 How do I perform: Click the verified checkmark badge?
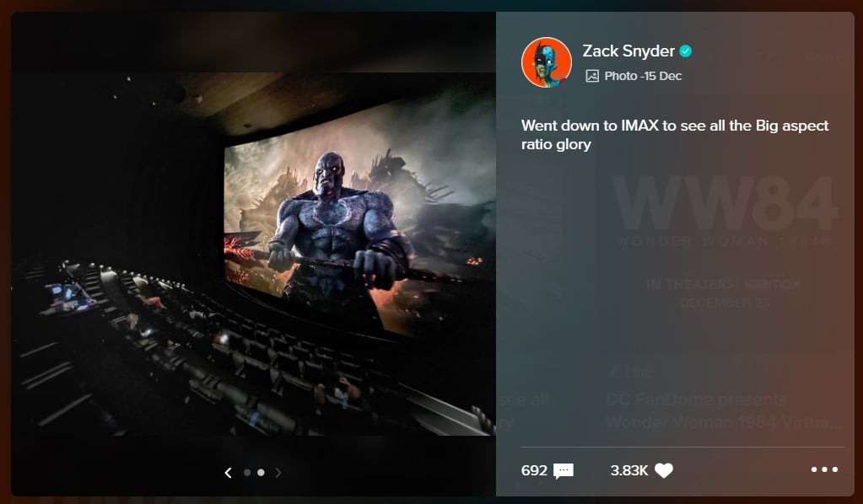(686, 51)
